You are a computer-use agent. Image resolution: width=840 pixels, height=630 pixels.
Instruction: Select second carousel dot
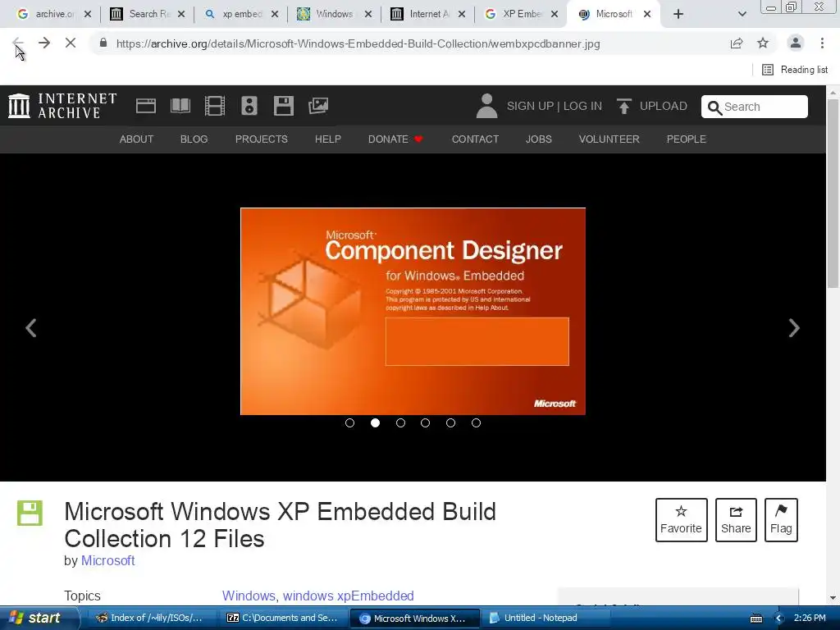375,423
